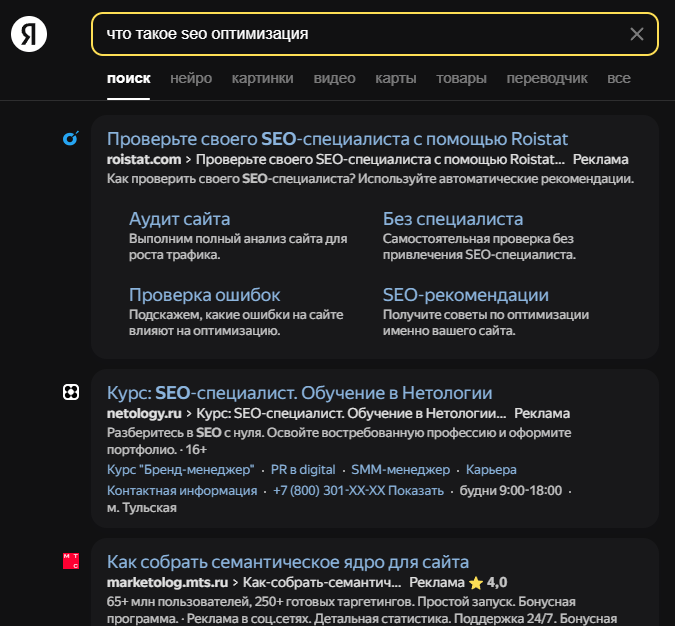Open 'Как собрать семантическое ядро для сайта' result
The height and width of the screenshot is (626, 675).
coord(288,562)
